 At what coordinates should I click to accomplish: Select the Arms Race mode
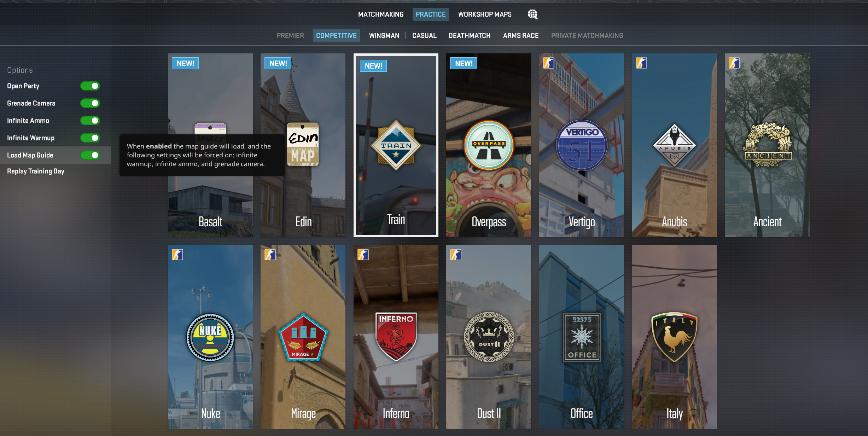coord(520,36)
